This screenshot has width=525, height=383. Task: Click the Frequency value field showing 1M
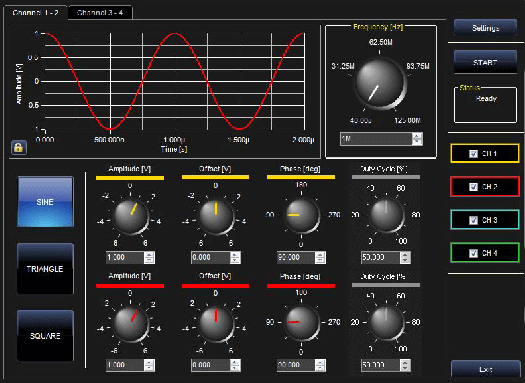[x=376, y=139]
